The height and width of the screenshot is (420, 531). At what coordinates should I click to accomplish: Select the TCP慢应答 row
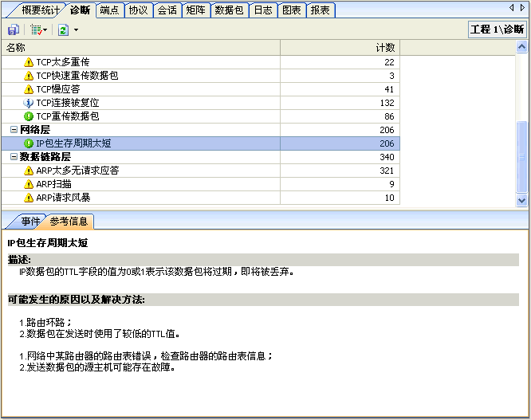click(200, 89)
